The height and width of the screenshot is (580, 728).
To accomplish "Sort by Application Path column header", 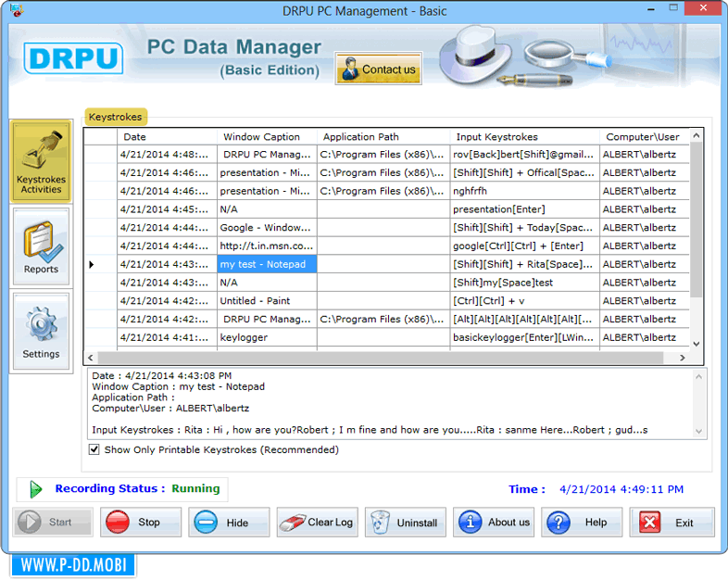I will coord(383,136).
